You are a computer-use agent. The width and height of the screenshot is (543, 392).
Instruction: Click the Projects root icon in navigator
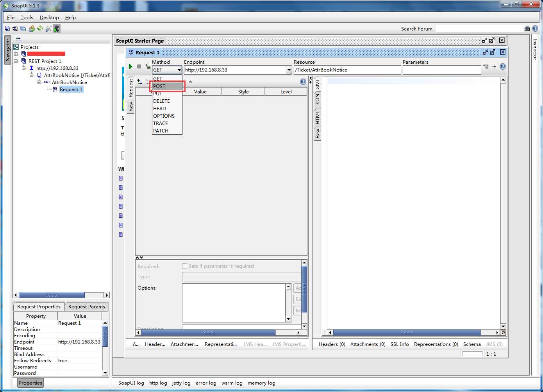16,47
